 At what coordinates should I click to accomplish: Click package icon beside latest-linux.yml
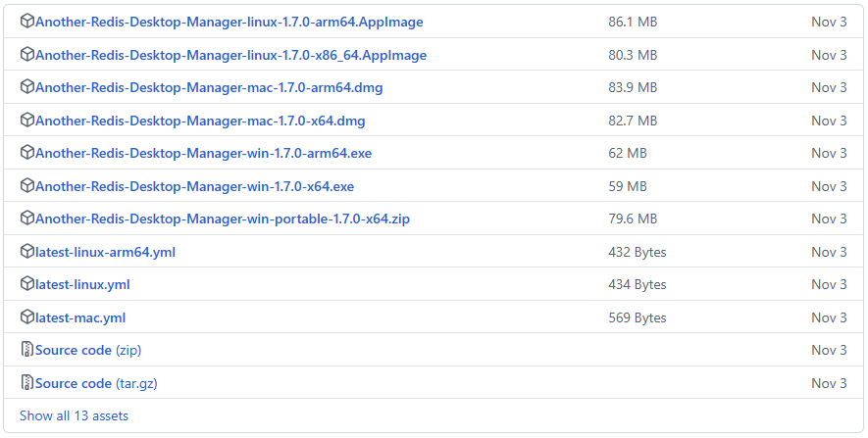(26, 284)
